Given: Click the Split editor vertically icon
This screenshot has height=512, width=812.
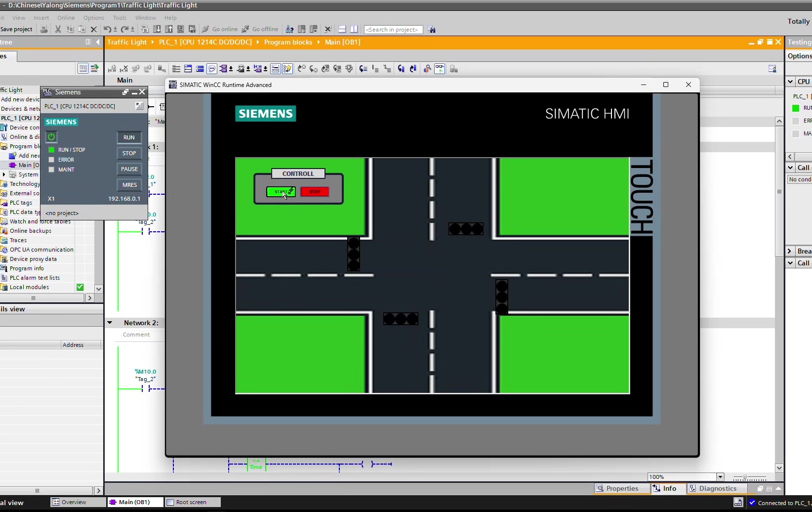Looking at the screenshot, I should (x=354, y=29).
